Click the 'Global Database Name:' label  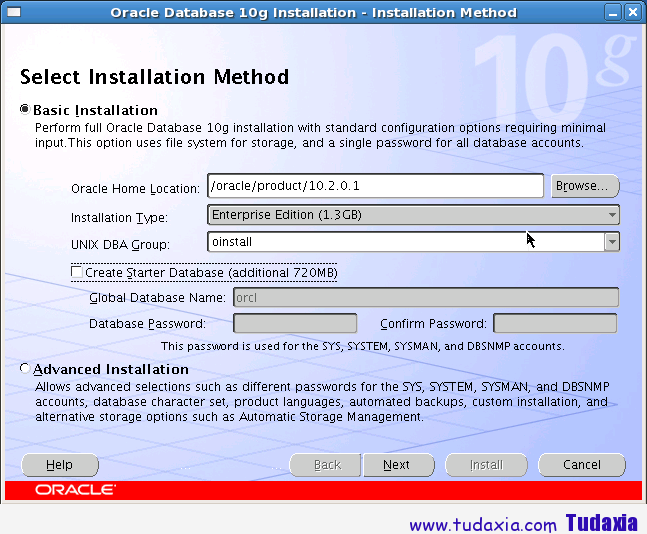click(x=157, y=298)
